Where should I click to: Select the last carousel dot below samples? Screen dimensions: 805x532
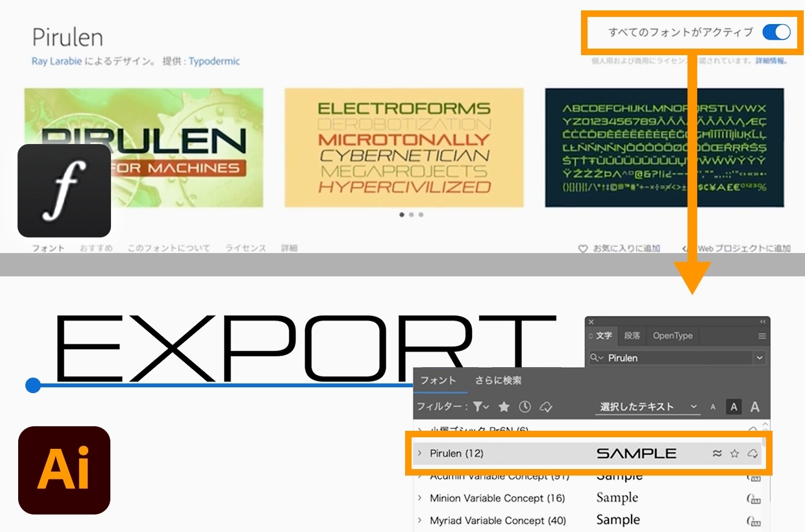(421, 214)
